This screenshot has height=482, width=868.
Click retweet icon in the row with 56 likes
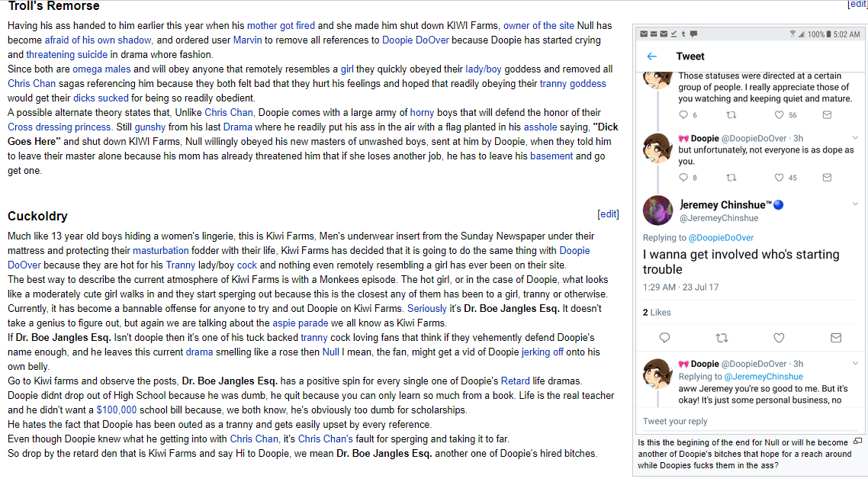point(731,115)
